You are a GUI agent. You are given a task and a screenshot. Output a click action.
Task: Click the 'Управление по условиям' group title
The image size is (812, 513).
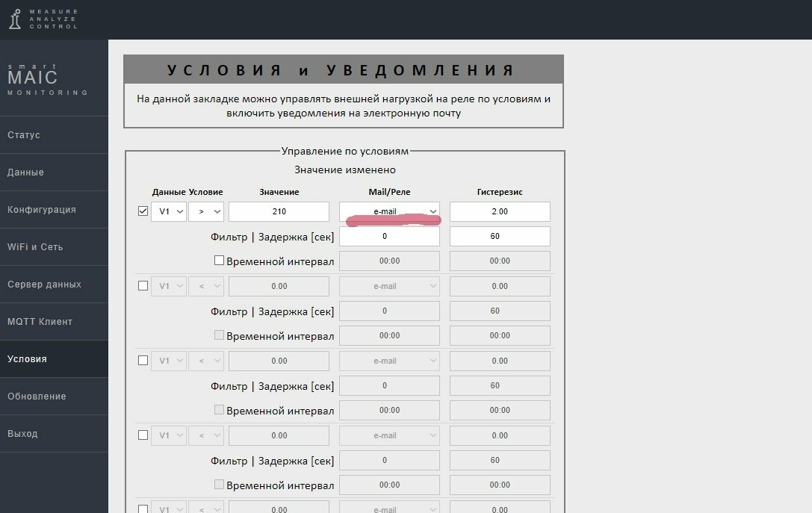[x=345, y=151]
